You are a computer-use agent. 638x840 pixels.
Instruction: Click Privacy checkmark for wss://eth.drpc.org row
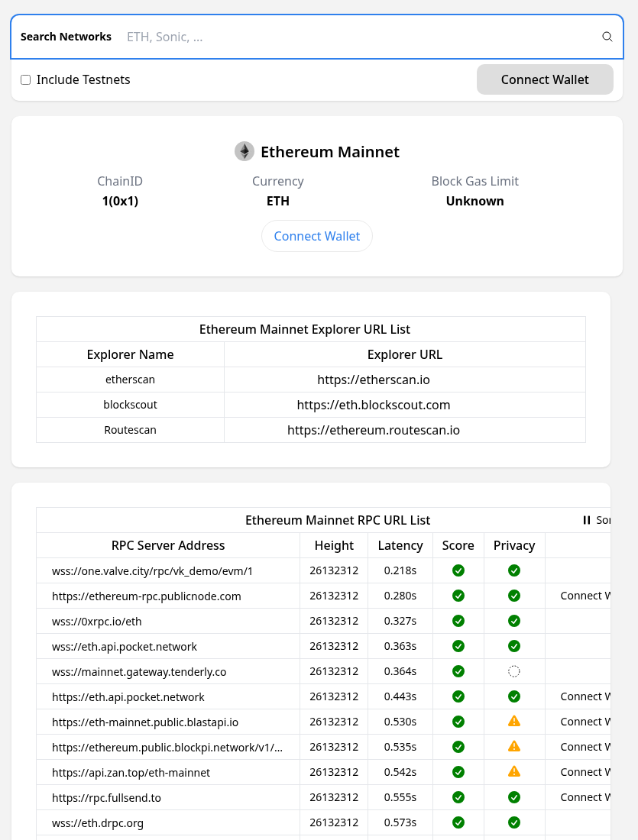point(514,822)
